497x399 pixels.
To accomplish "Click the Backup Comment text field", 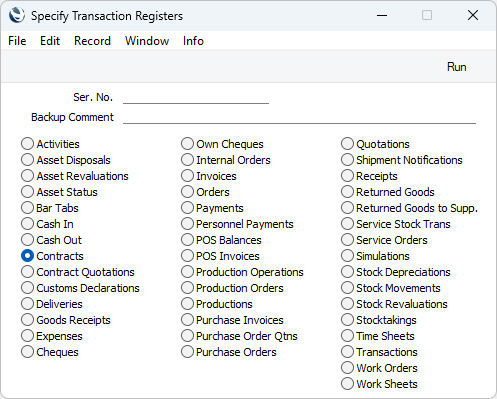I will pos(299,117).
